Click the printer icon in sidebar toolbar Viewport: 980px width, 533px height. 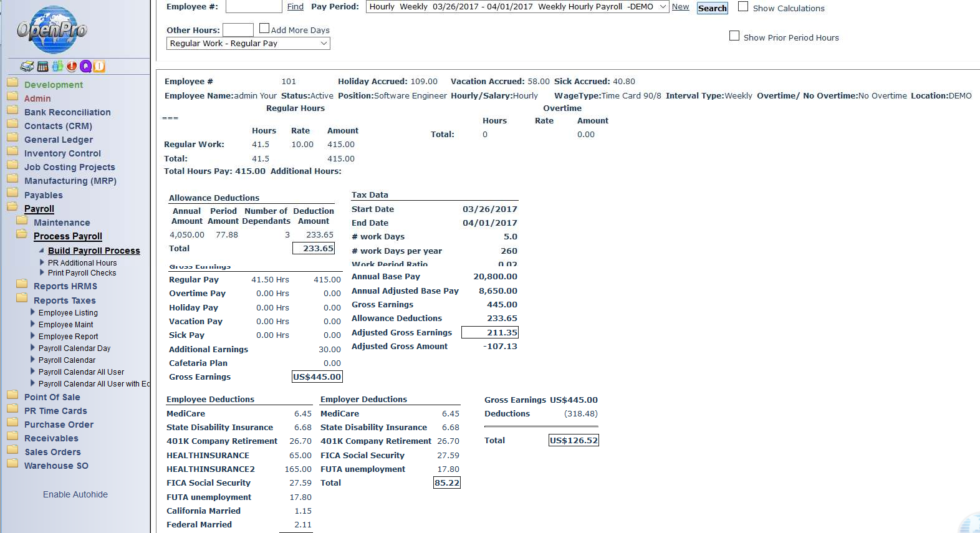(x=27, y=67)
